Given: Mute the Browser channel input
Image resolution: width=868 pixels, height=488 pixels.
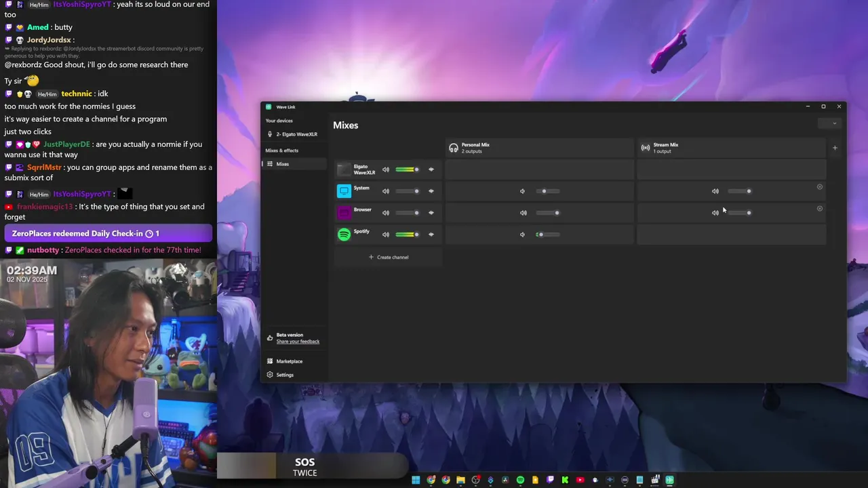Looking at the screenshot, I should tap(386, 213).
